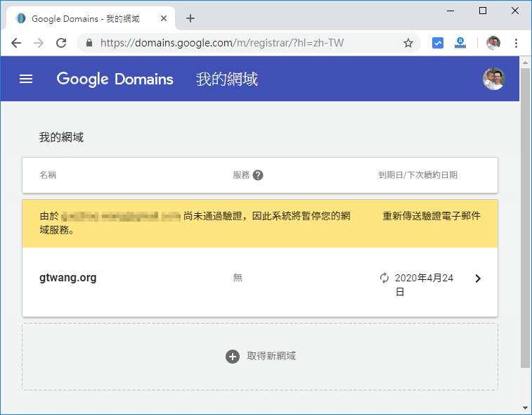Go back to previous page
This screenshot has width=532, height=415.
tap(16, 43)
